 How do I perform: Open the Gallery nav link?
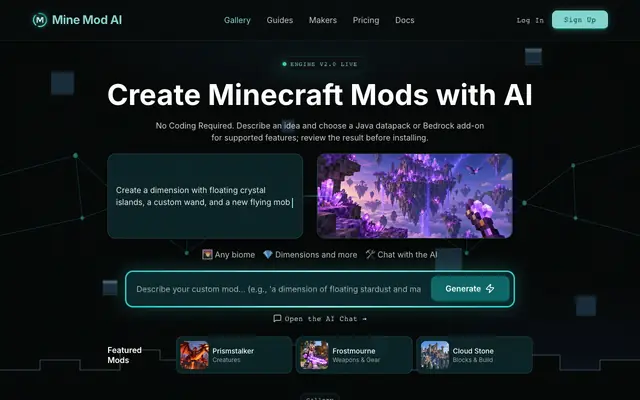coord(237,20)
